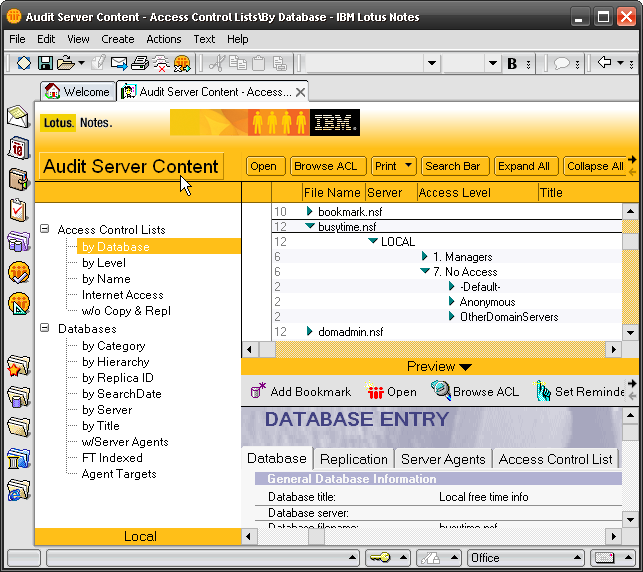Open Replicator icon in bookmark sidebar
The image size is (643, 572).
tap(18, 241)
